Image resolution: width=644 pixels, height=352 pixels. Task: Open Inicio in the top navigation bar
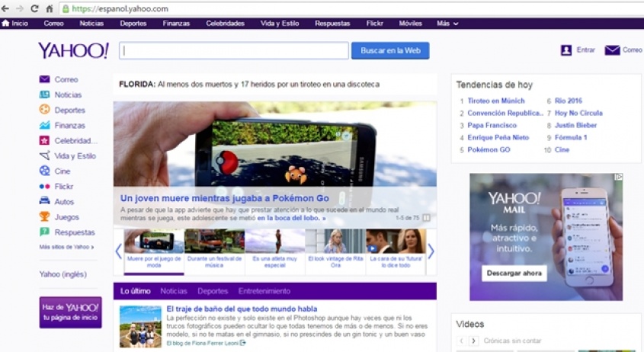pos(15,24)
